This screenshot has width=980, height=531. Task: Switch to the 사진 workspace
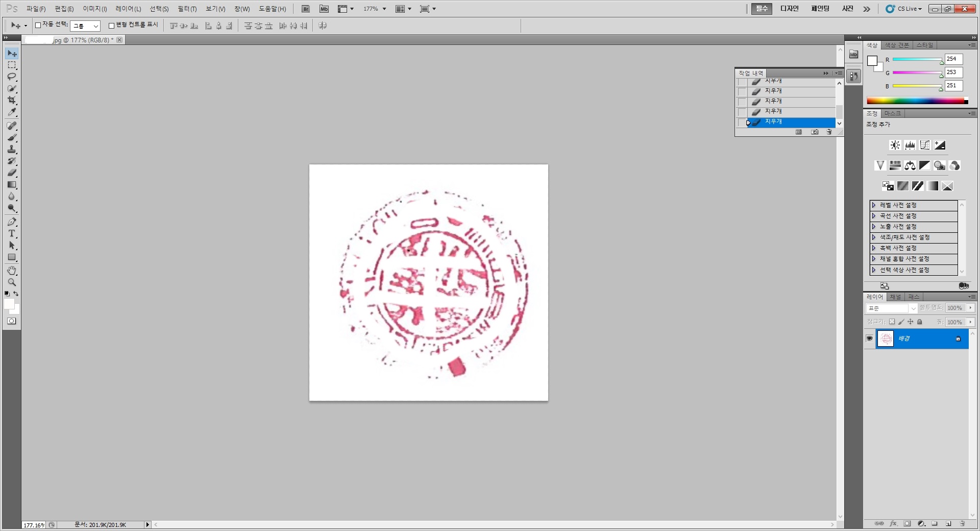[x=848, y=9]
